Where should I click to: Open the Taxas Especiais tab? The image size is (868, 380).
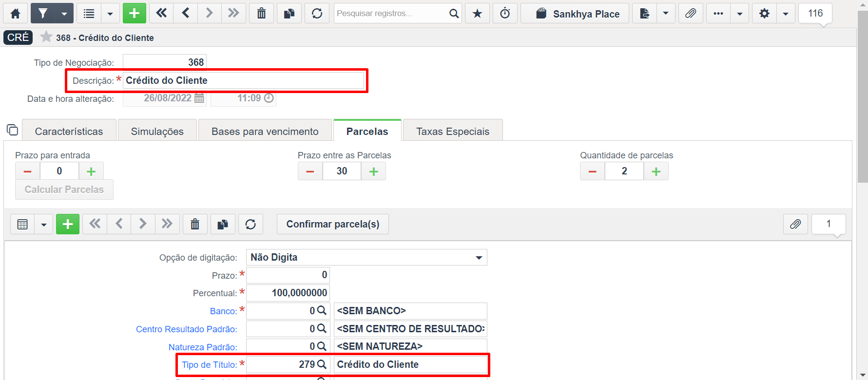click(x=453, y=131)
